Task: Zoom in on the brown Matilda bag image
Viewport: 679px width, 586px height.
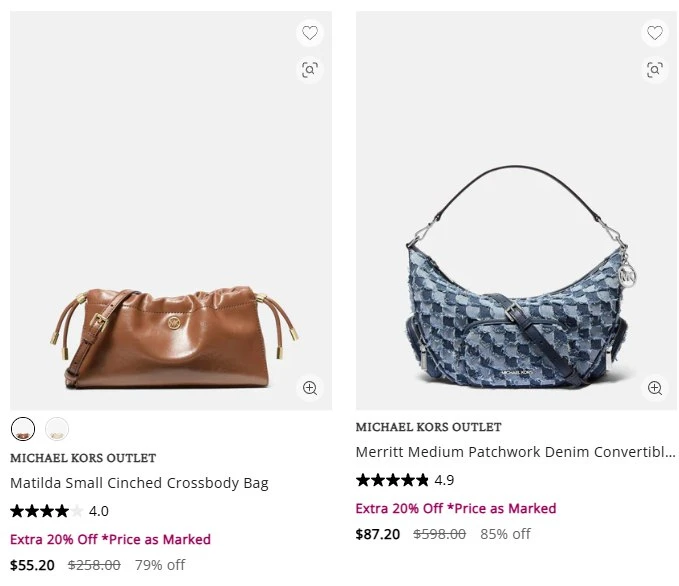Action: (x=310, y=388)
